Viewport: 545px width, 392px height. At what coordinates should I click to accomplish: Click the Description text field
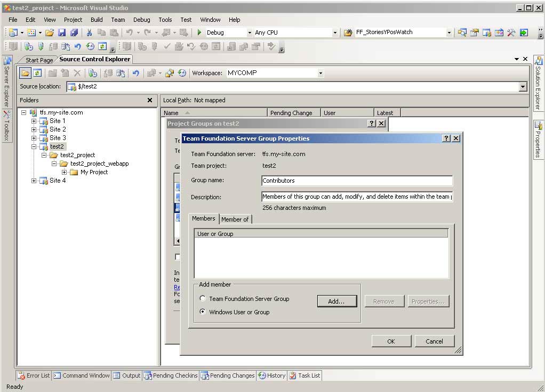tap(357, 197)
